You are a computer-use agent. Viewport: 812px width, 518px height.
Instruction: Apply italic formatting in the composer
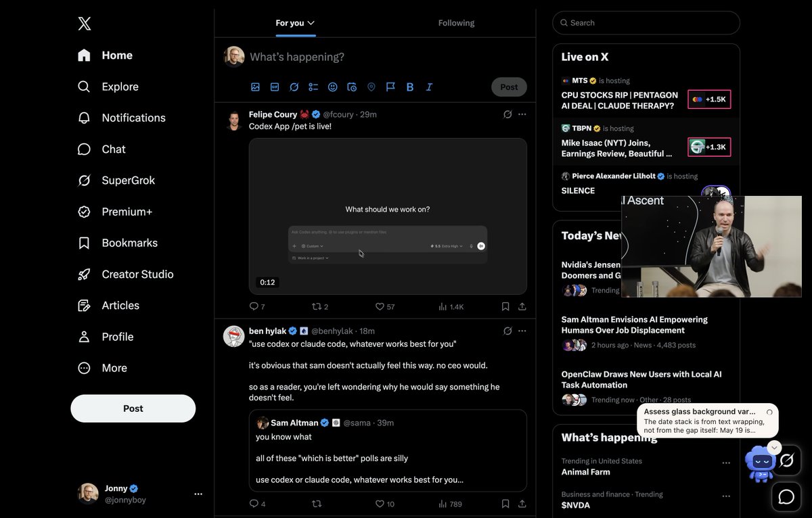click(429, 87)
